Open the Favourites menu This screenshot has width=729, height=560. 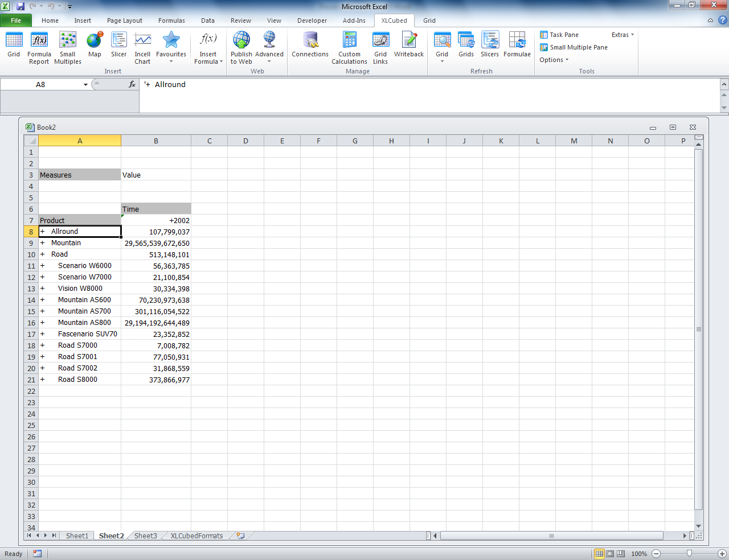point(171,48)
